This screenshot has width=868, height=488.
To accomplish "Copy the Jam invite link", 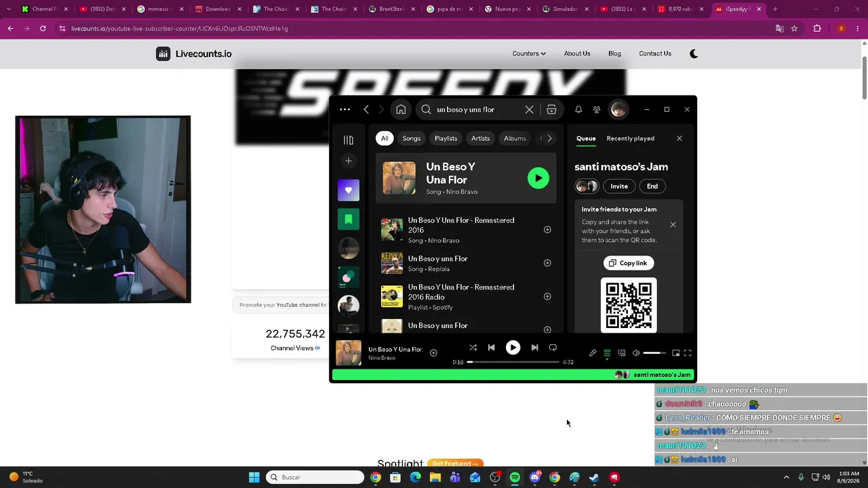I will 629,263.
